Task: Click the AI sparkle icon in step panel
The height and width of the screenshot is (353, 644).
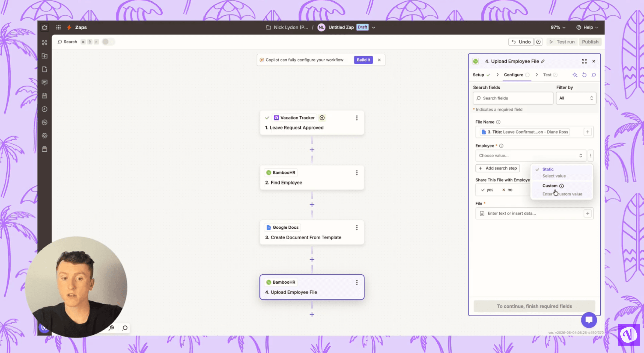Action: (575, 75)
